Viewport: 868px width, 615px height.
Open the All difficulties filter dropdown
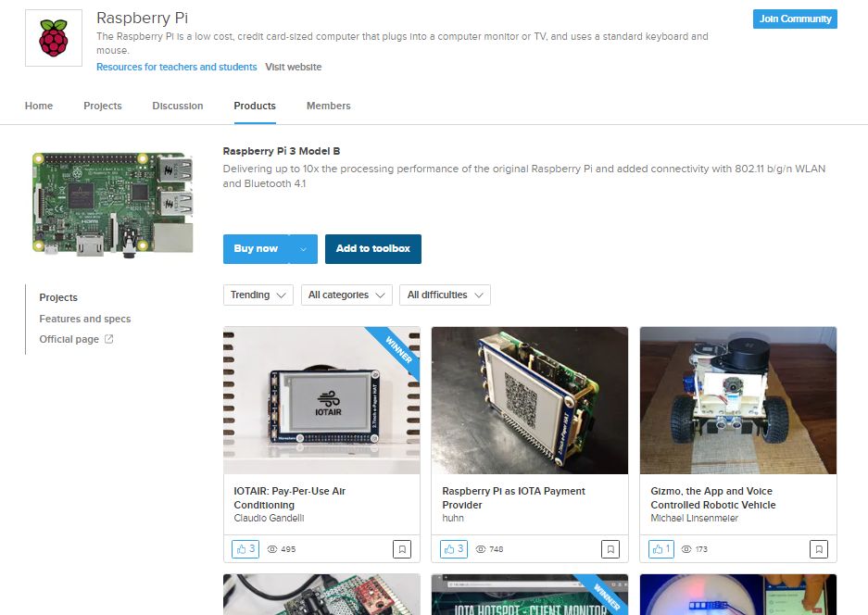[x=445, y=295]
